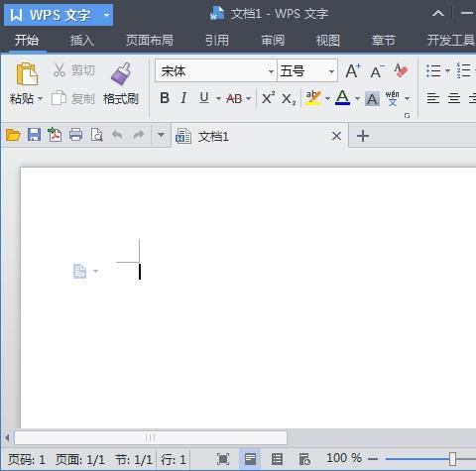The width and height of the screenshot is (476, 471).
Task: Click the Open folder icon
Action: [x=13, y=135]
